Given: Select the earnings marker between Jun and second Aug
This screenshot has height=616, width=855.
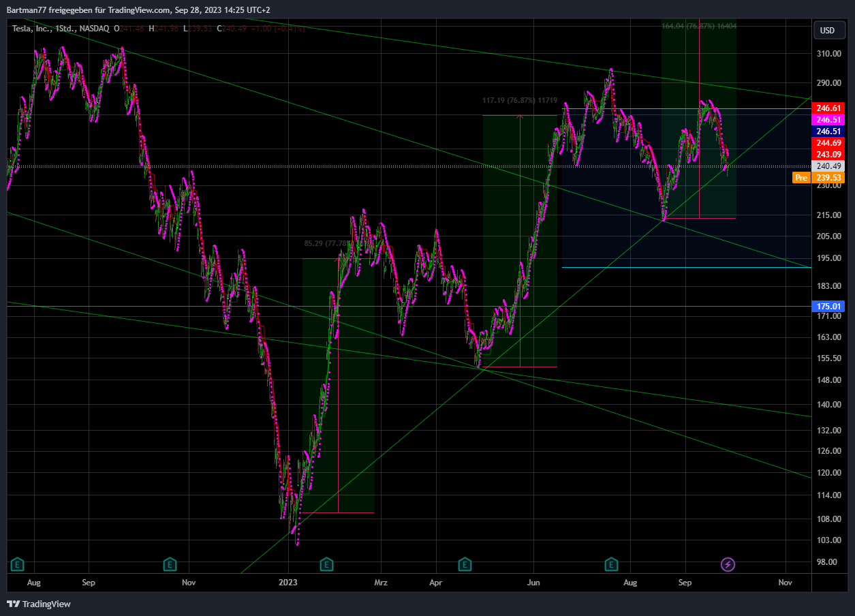Looking at the screenshot, I should click(612, 564).
